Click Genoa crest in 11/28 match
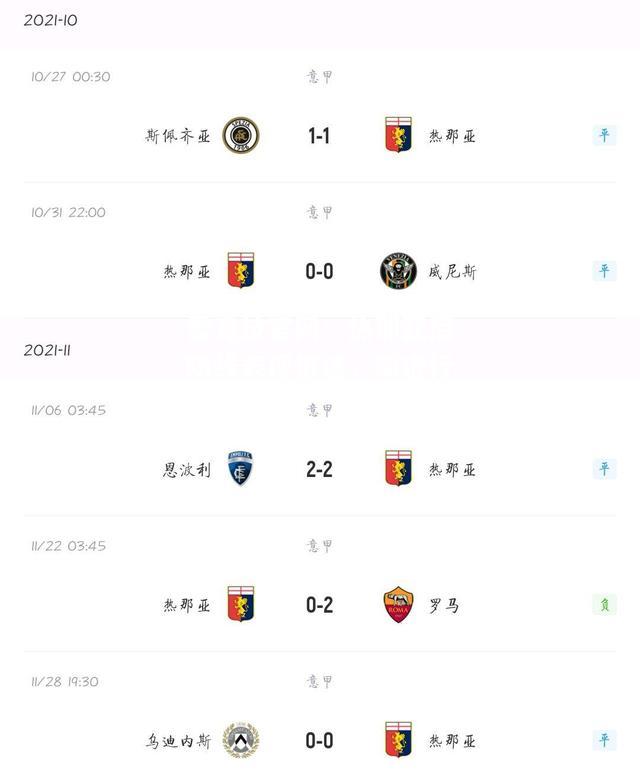Viewport: 640px width, 778px height. click(x=398, y=740)
